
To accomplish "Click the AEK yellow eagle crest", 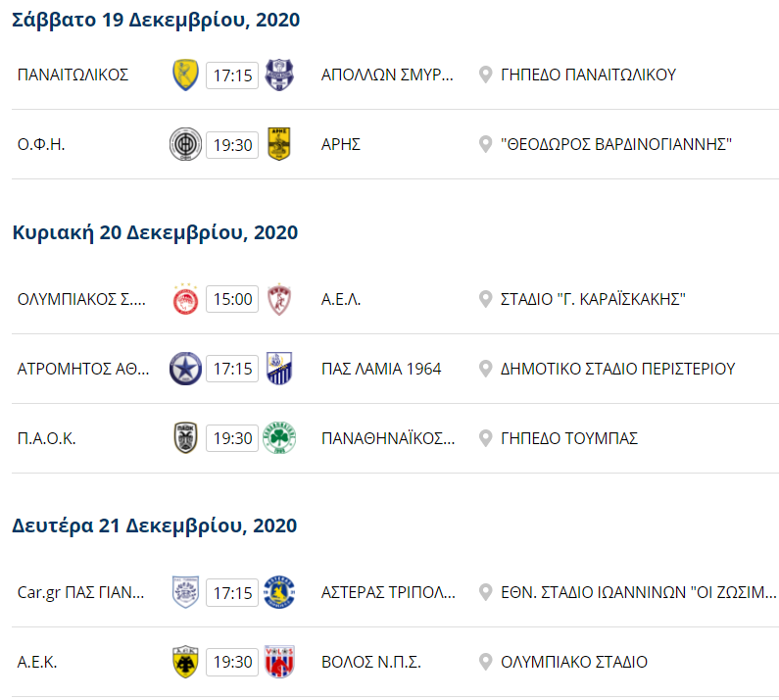I will (185, 662).
